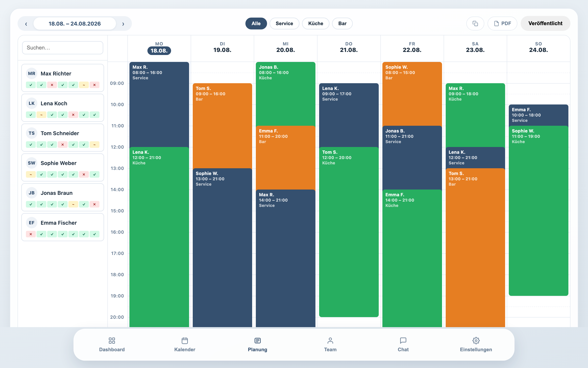This screenshot has height=368, width=588.
Task: Open Tom S. 09:00–16:00 Bar shift
Action: click(x=222, y=126)
